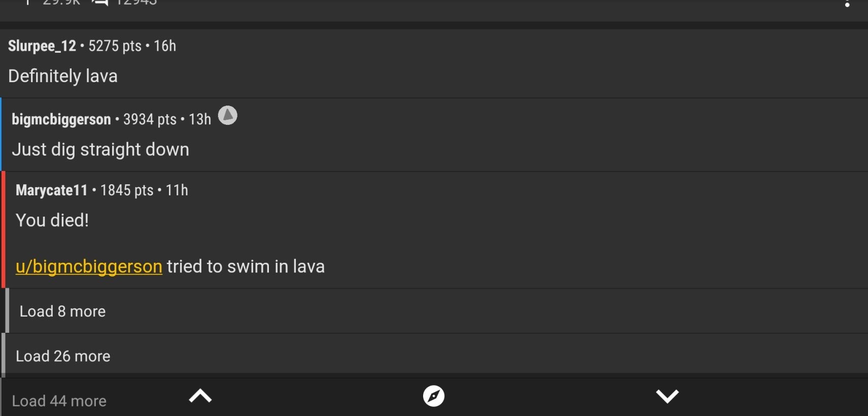Click the award badge beside bigmcbiggerson's timestamp
Image resolution: width=868 pixels, height=416 pixels.
tap(228, 115)
